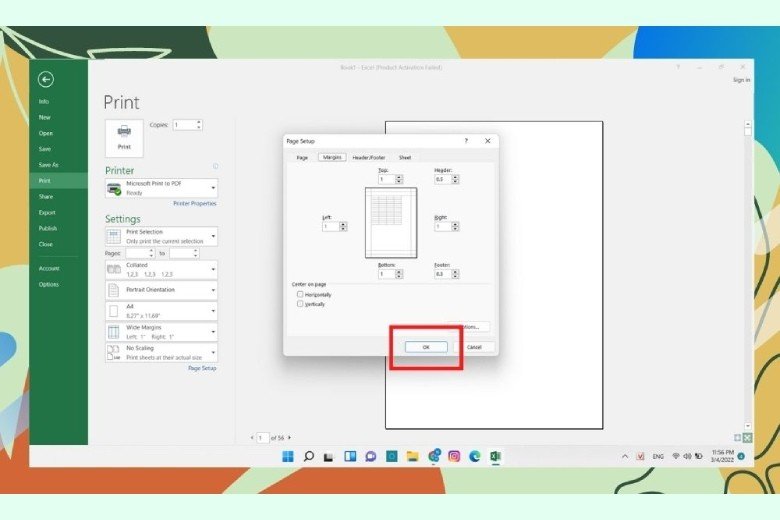This screenshot has width=780, height=520.
Task: Click the margin preview thumbnail in the dialog
Action: pos(391,223)
